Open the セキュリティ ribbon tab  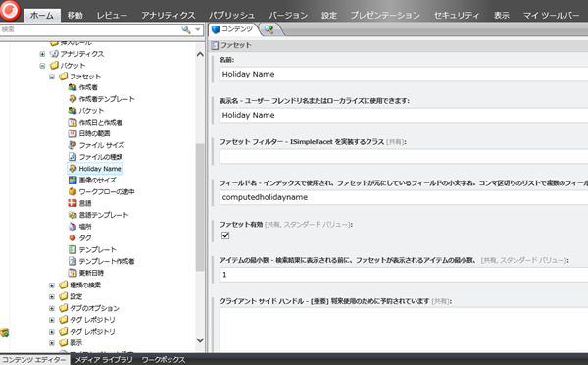(x=457, y=15)
